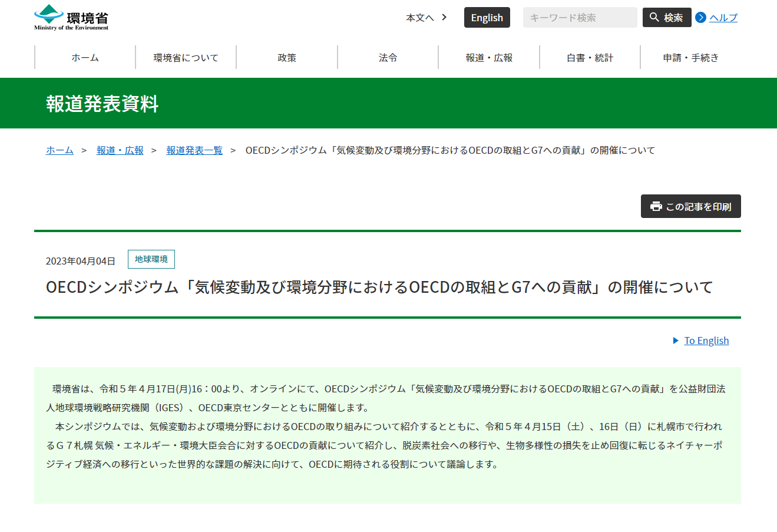The width and height of the screenshot is (777, 532).
Task: Switch site language with English button
Action: [487, 18]
